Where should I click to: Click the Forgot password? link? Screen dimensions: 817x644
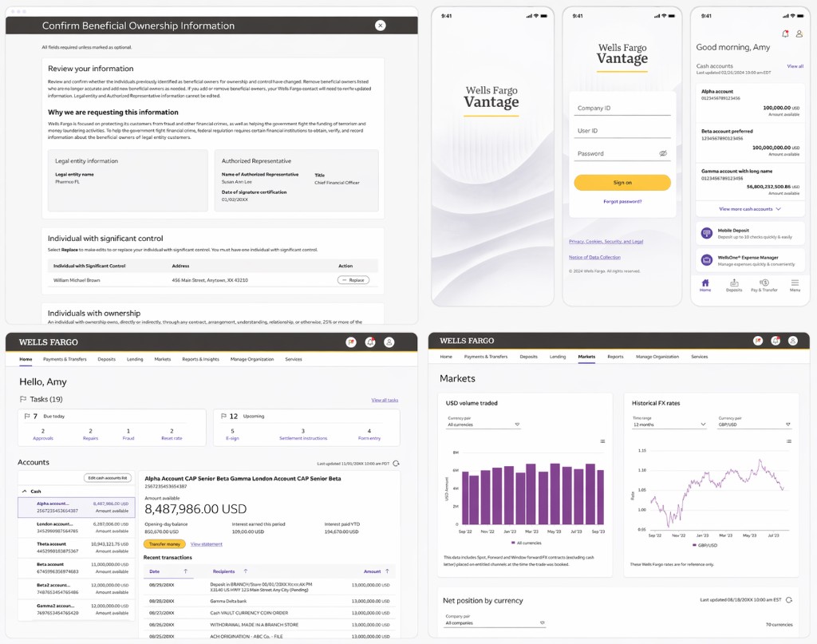(x=622, y=202)
